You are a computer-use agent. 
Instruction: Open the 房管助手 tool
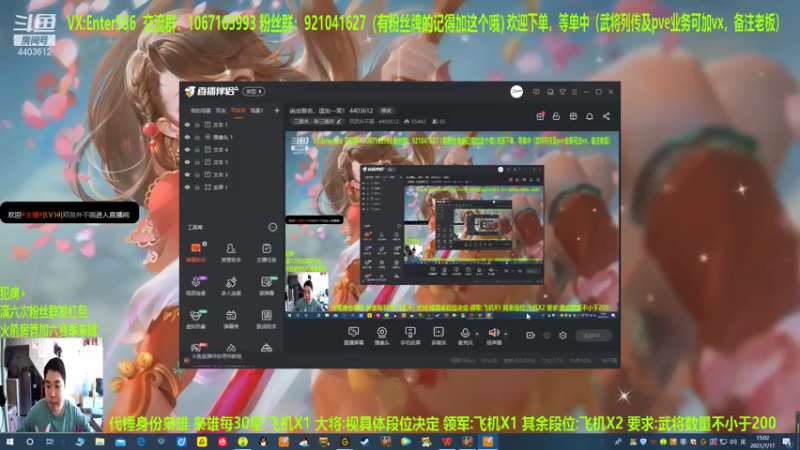(x=231, y=252)
